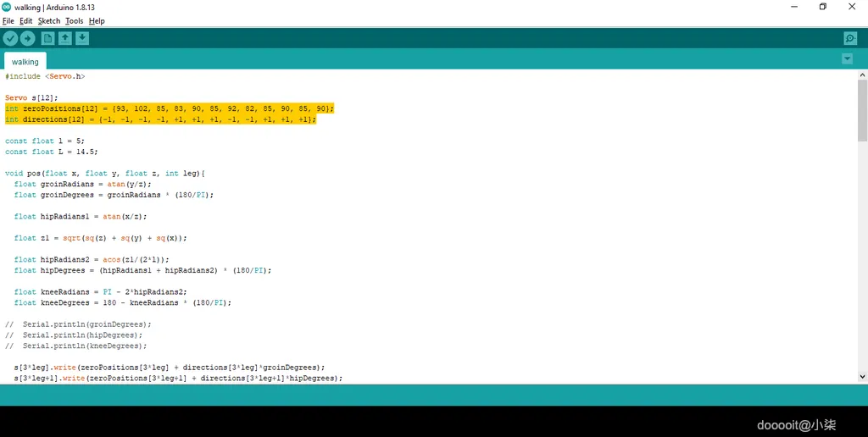868x437 pixels.
Task: Open the Sketch menu
Action: click(48, 21)
